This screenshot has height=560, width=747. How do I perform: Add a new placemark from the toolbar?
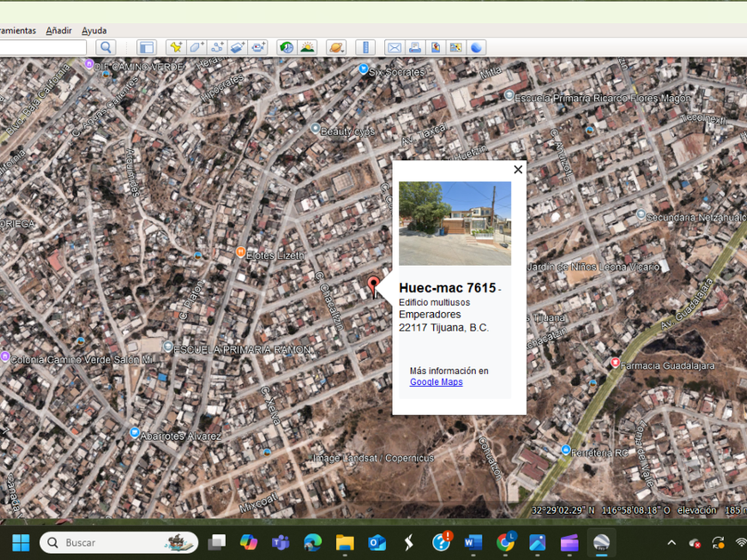[x=175, y=47]
